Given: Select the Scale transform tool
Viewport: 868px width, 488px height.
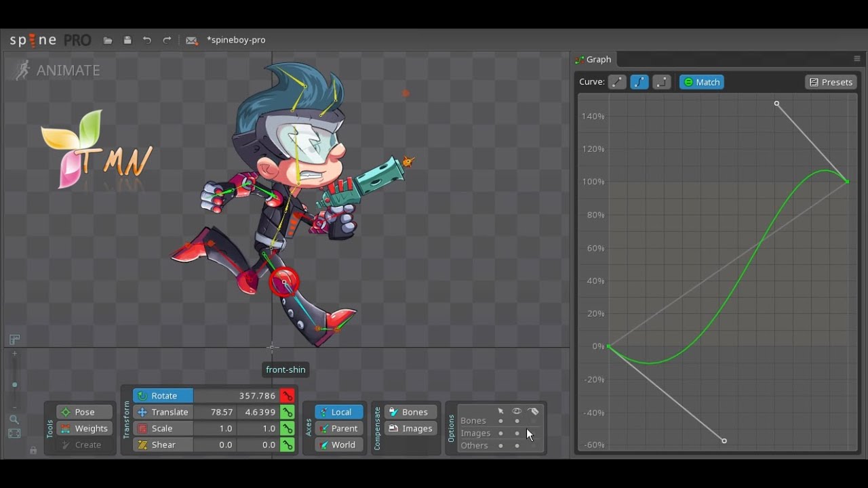Looking at the screenshot, I should [163, 428].
